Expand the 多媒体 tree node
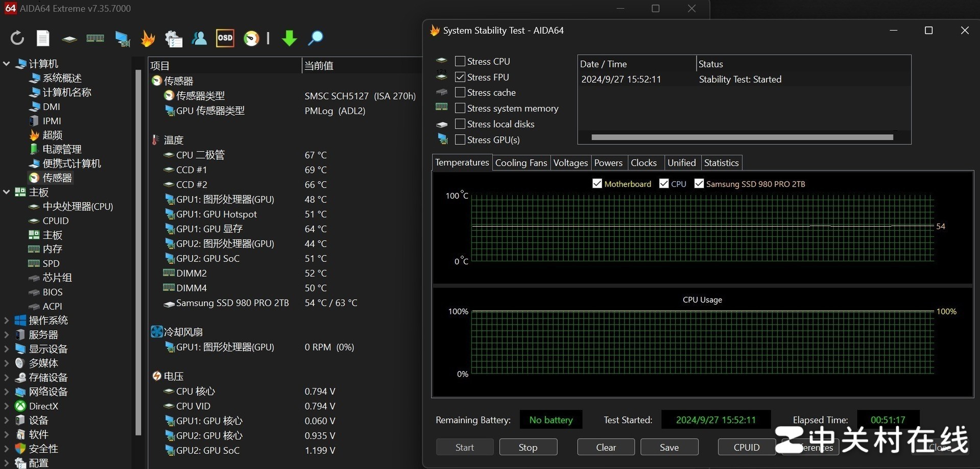The width and height of the screenshot is (980, 469). pyautogui.click(x=7, y=363)
